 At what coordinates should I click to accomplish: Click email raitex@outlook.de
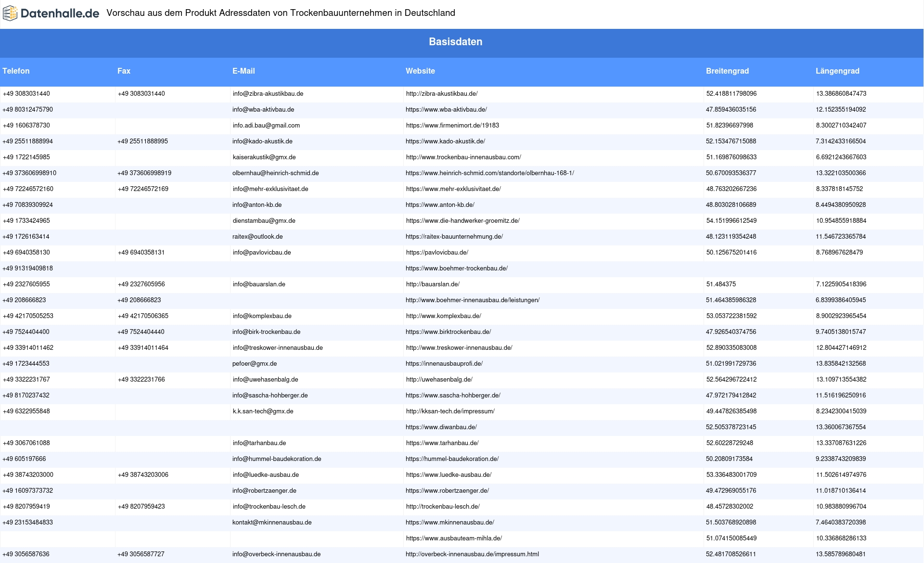pos(257,237)
